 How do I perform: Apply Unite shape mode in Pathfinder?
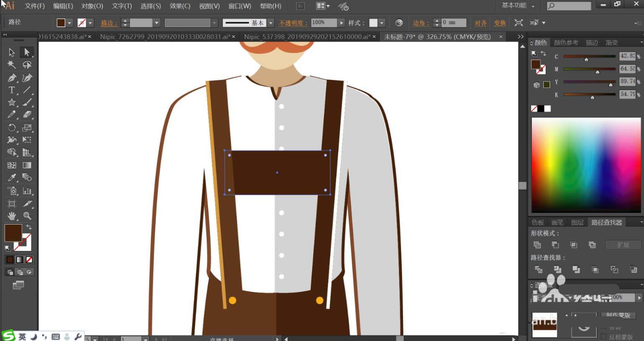click(x=537, y=245)
